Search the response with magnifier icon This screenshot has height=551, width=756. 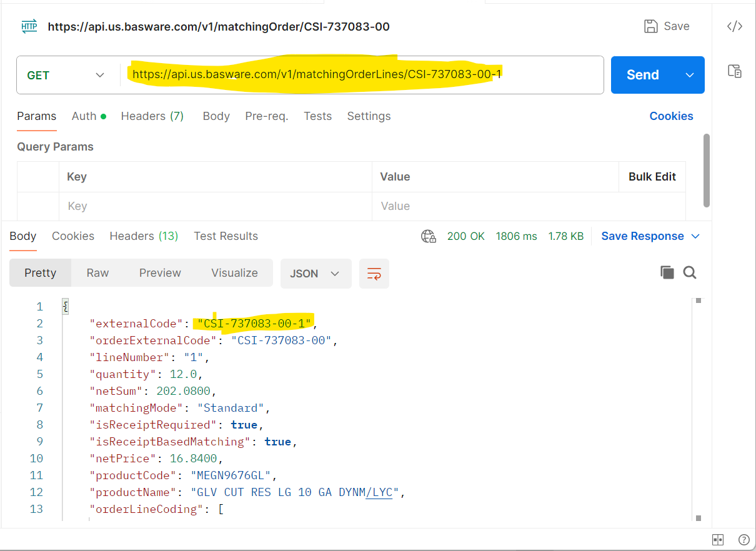pyautogui.click(x=690, y=272)
